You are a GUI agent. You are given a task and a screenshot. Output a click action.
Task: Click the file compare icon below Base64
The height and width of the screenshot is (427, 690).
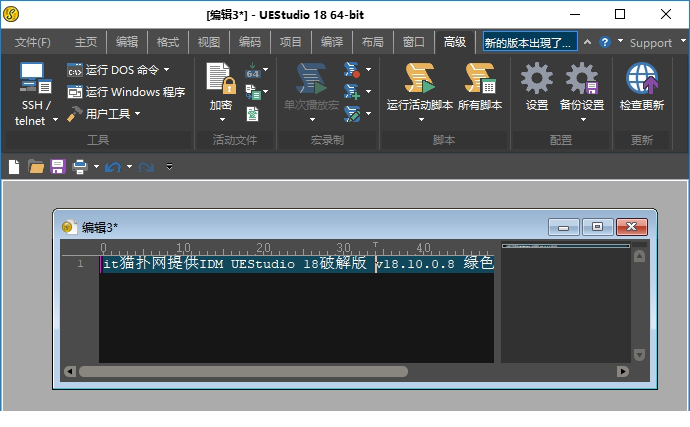coord(253,92)
